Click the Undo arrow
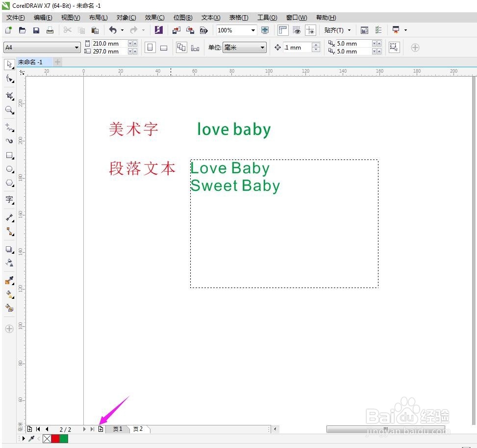This screenshot has height=448, width=477. pos(113,30)
